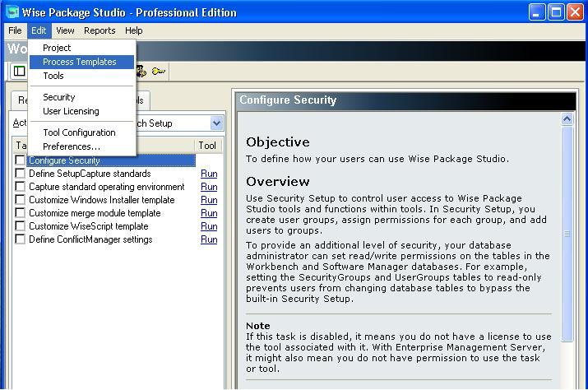
Task: Click the Note heading in help pane
Action: pyautogui.click(x=258, y=326)
